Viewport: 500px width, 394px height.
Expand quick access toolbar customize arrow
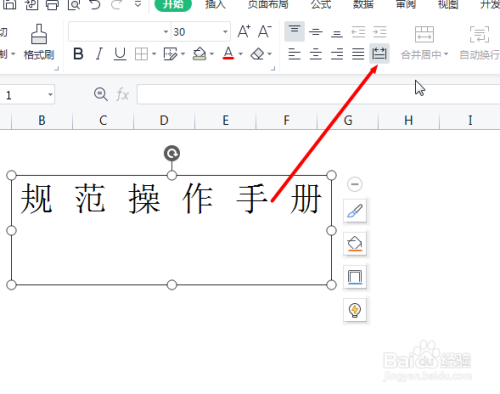click(x=137, y=4)
